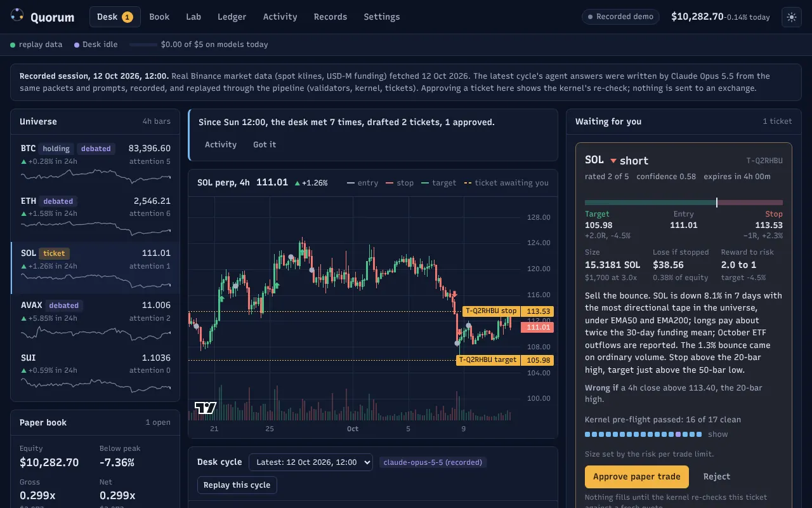Select the SOL ticket row in Universe
Viewport: 812px width, 508px height.
(x=95, y=267)
